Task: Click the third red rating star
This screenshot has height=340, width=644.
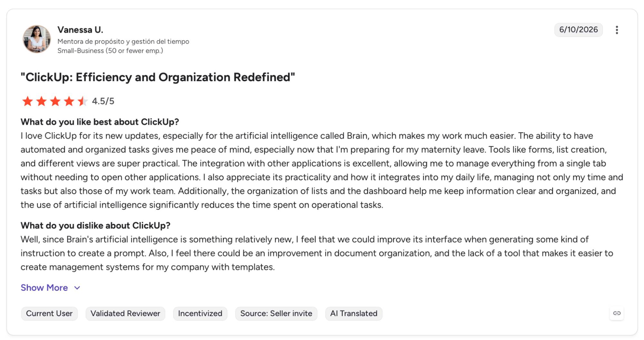Action: [55, 101]
